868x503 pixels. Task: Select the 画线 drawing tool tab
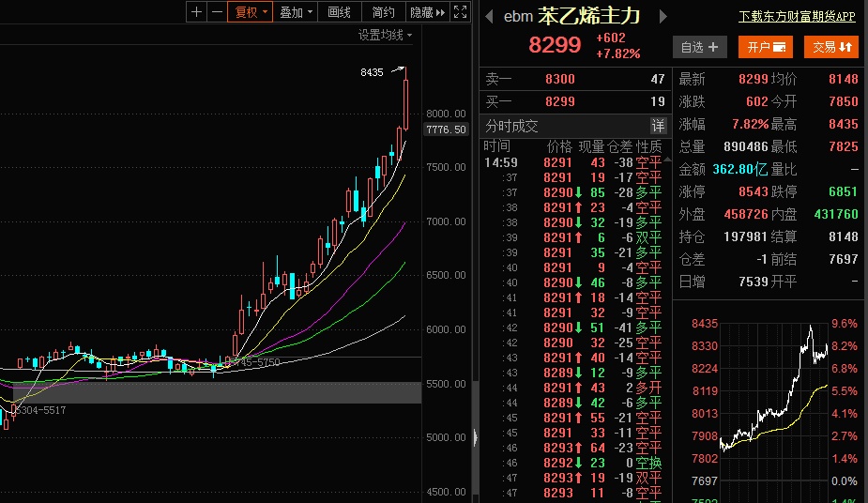click(x=339, y=12)
